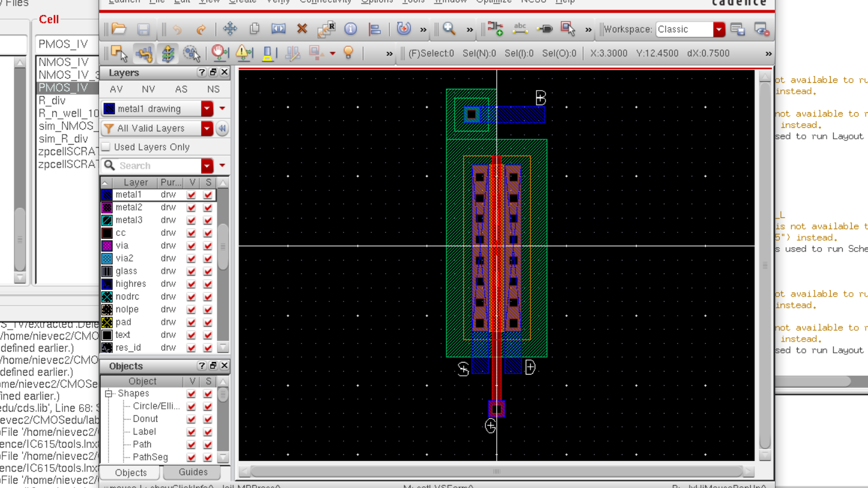Click the Align tool icon
The width and height of the screenshot is (868, 488).
point(374,29)
